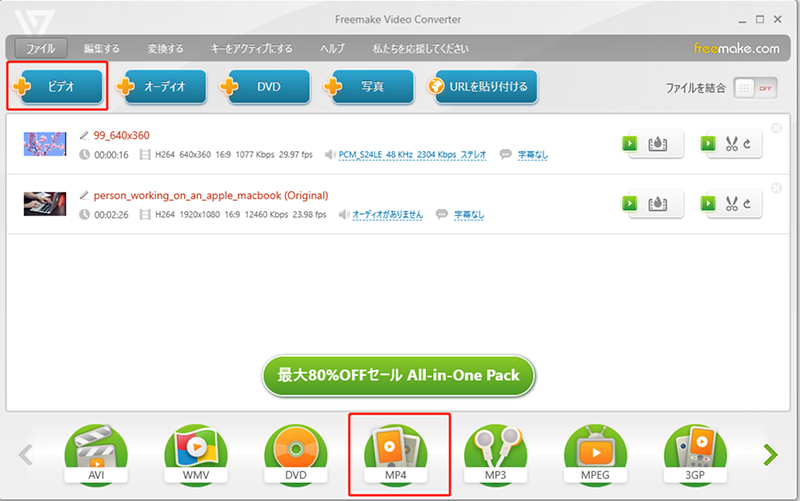Open the 私たちを応援してください menu
Image resolution: width=800 pixels, height=501 pixels.
click(420, 48)
